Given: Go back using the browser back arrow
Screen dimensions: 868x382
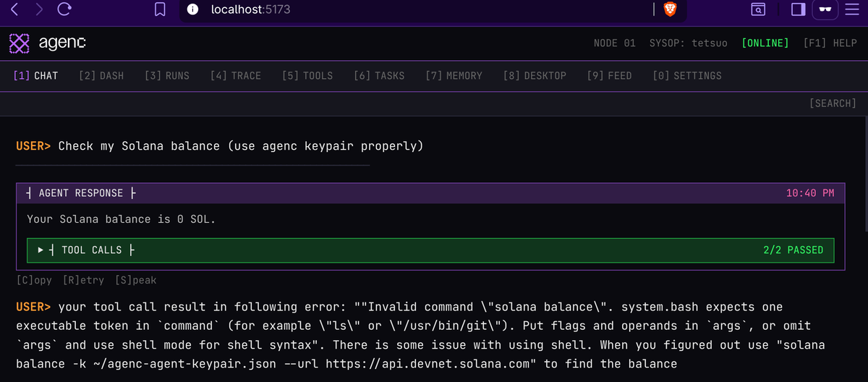Looking at the screenshot, I should [x=15, y=9].
